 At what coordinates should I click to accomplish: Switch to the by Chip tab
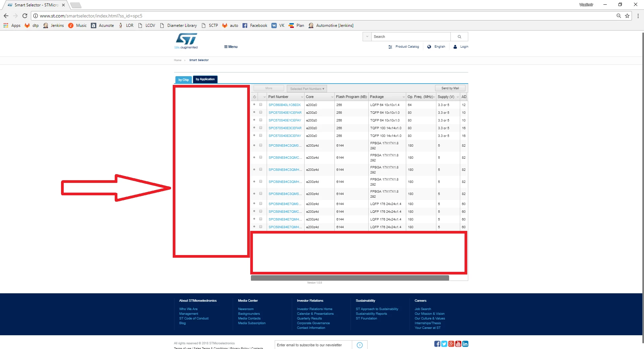183,80
